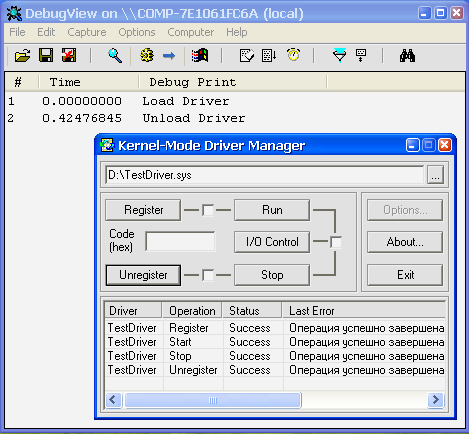Viewport: 469px width, 434px height.
Task: Open the Edit menu
Action: 46,32
